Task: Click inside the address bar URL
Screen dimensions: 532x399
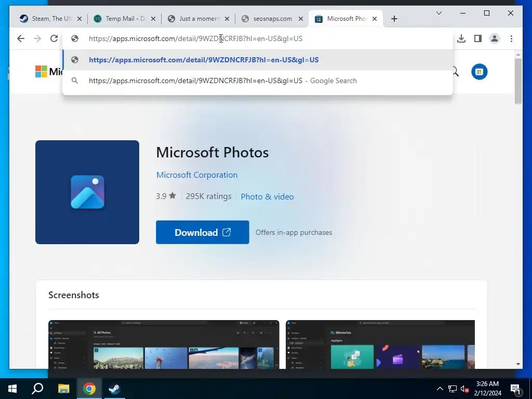Action: pyautogui.click(x=195, y=38)
